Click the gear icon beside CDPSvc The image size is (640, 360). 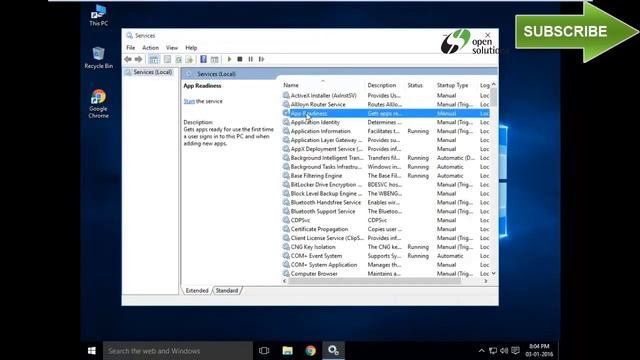click(286, 220)
